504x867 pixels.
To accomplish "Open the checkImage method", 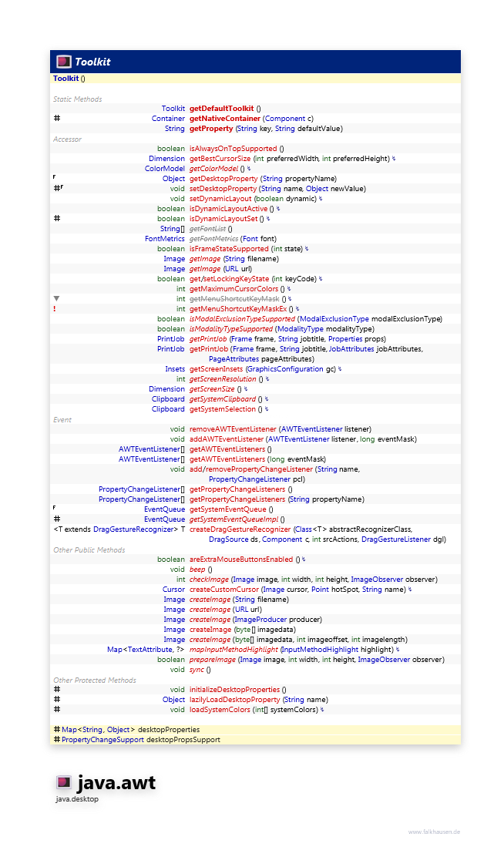I will [x=209, y=580].
